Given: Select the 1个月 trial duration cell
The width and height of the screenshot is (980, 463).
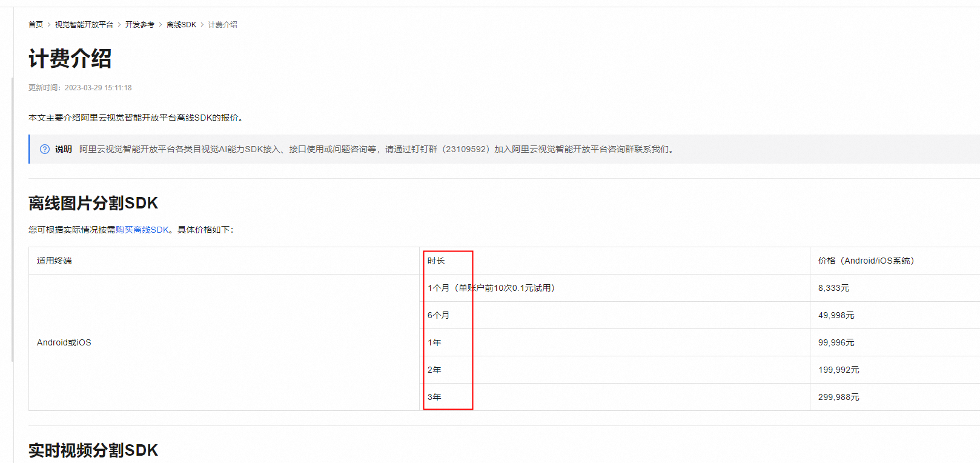Looking at the screenshot, I should tap(615, 288).
